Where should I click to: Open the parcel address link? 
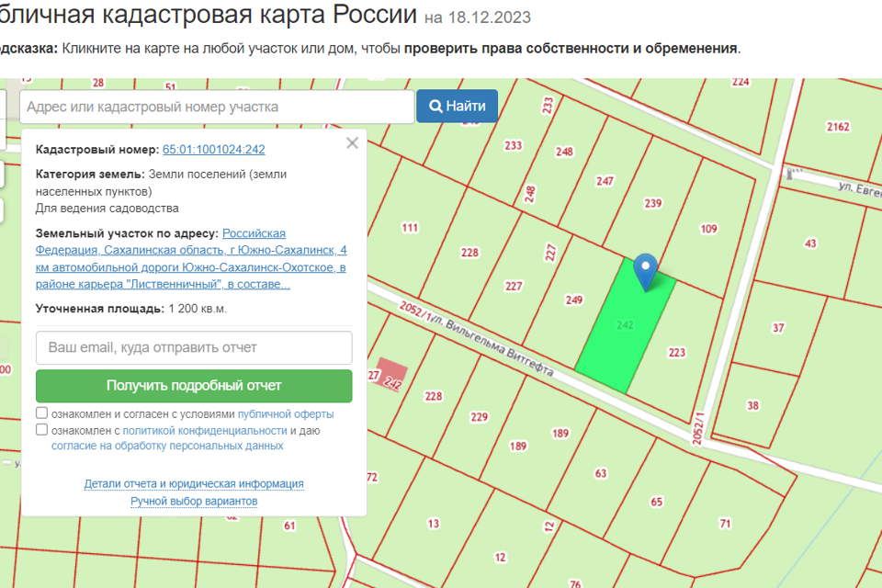tap(191, 259)
